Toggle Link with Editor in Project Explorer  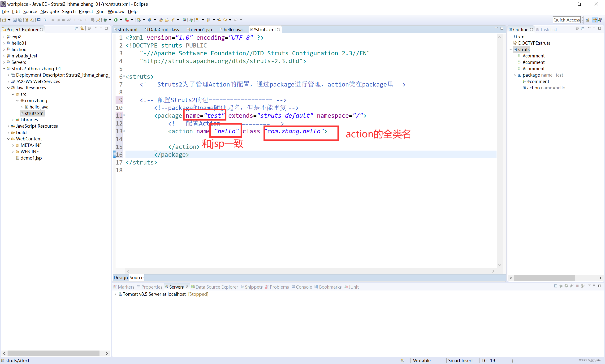click(x=82, y=29)
